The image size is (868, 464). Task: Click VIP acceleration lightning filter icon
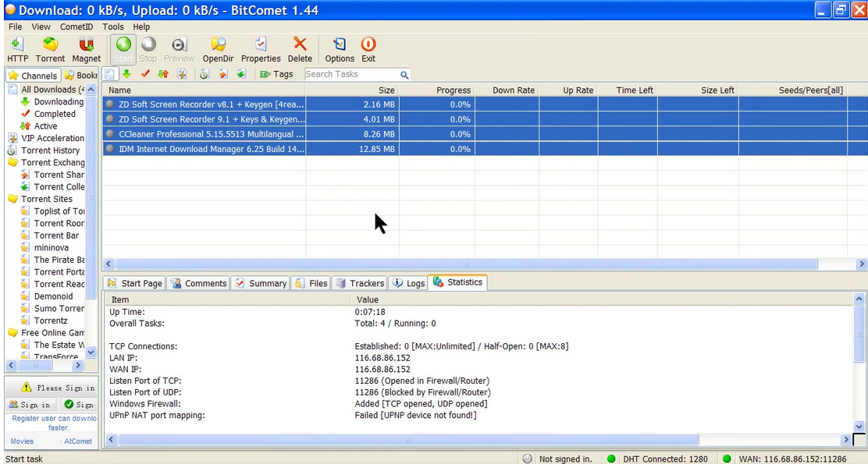coord(182,74)
